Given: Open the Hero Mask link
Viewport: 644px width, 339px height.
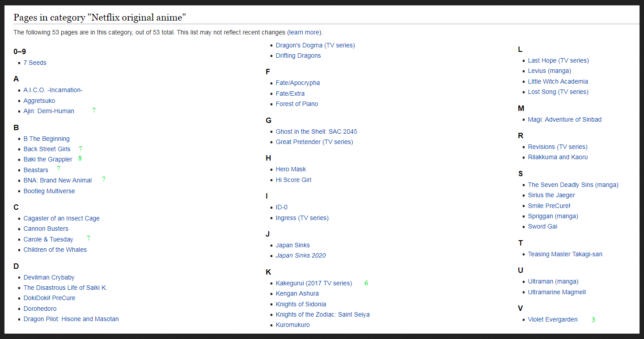Looking at the screenshot, I should (x=291, y=169).
